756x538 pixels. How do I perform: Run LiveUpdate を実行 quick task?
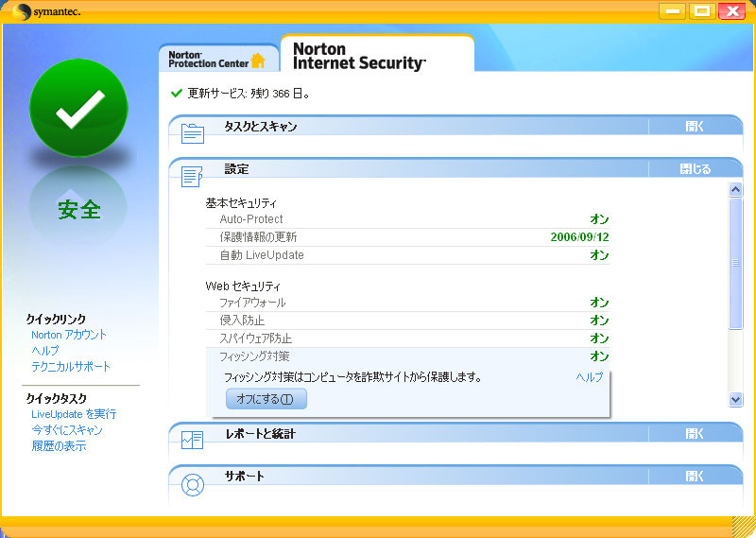coord(74,414)
